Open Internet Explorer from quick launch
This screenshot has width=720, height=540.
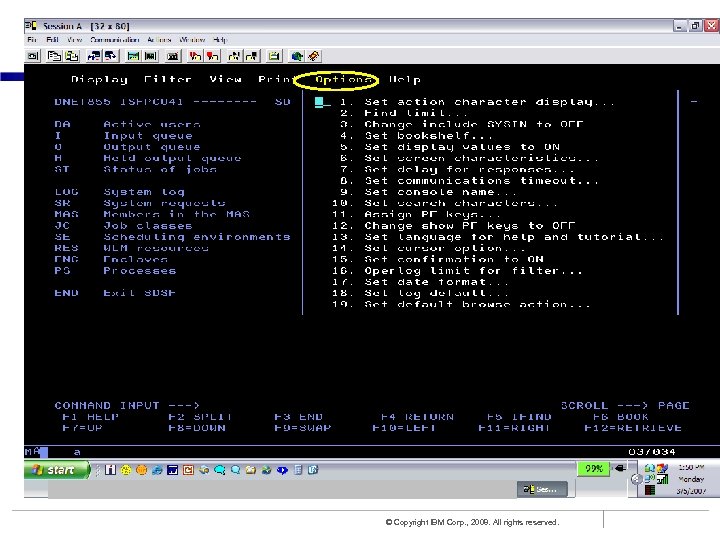click(x=157, y=470)
